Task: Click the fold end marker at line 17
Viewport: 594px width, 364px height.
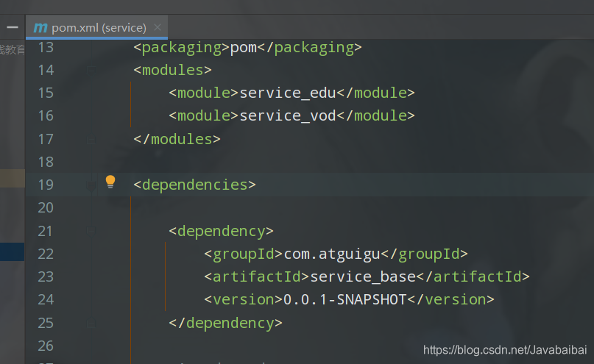Action: click(91, 140)
